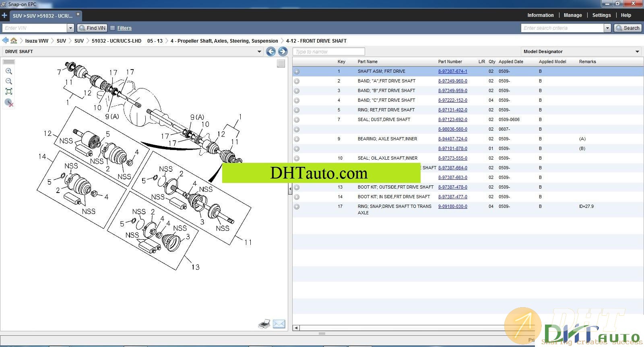The height and width of the screenshot is (347, 644).
Task: Select callout 14 in diagram
Action: pyautogui.click(x=42, y=156)
